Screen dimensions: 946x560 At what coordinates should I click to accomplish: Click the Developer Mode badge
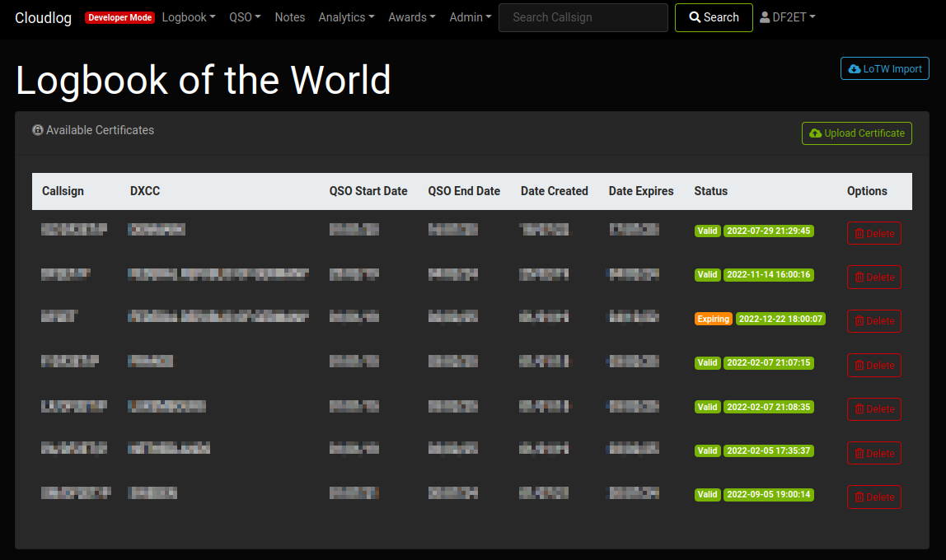119,17
